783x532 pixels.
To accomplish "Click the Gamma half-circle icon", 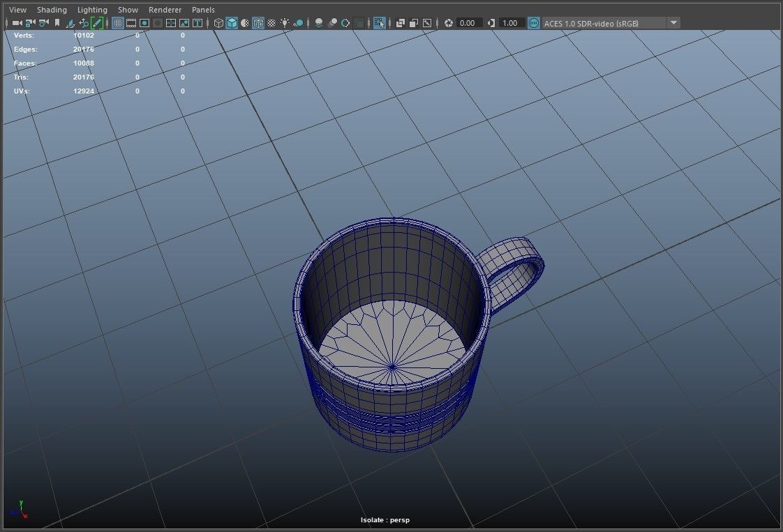I will point(491,23).
